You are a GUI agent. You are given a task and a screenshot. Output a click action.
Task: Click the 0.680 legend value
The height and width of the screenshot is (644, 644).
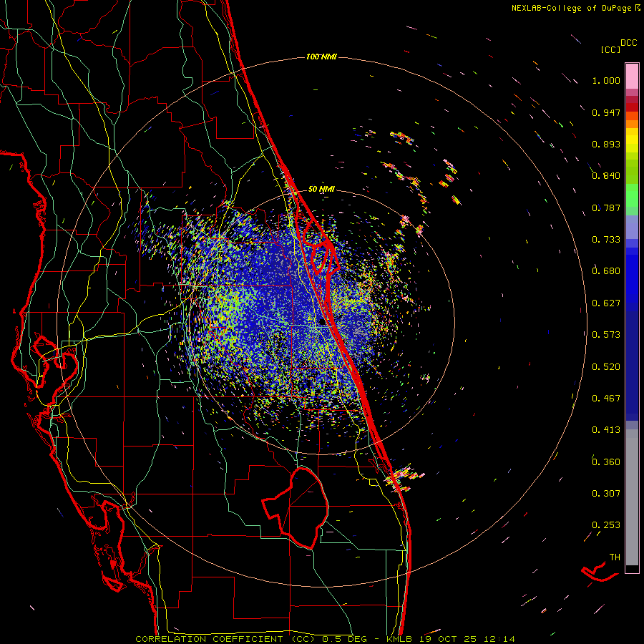[606, 271]
